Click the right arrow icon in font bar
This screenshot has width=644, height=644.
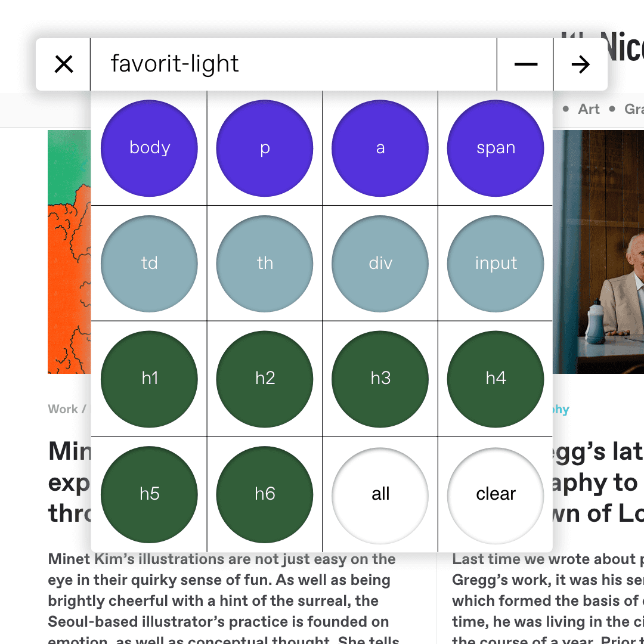point(580,64)
